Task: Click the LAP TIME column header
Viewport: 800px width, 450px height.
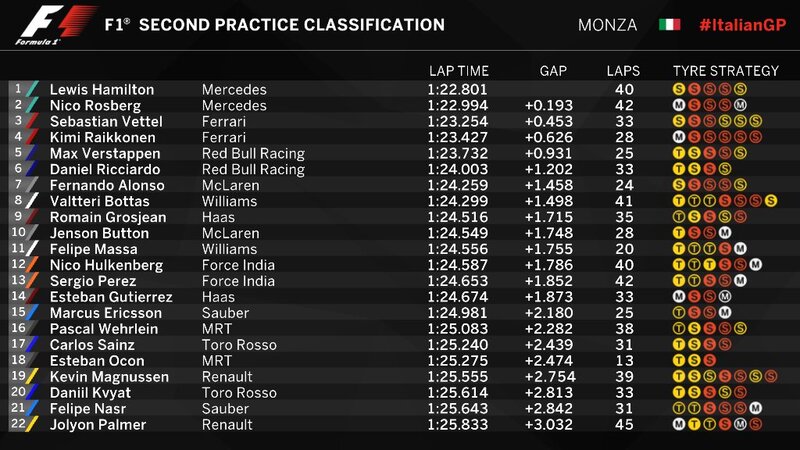Action: coord(459,71)
